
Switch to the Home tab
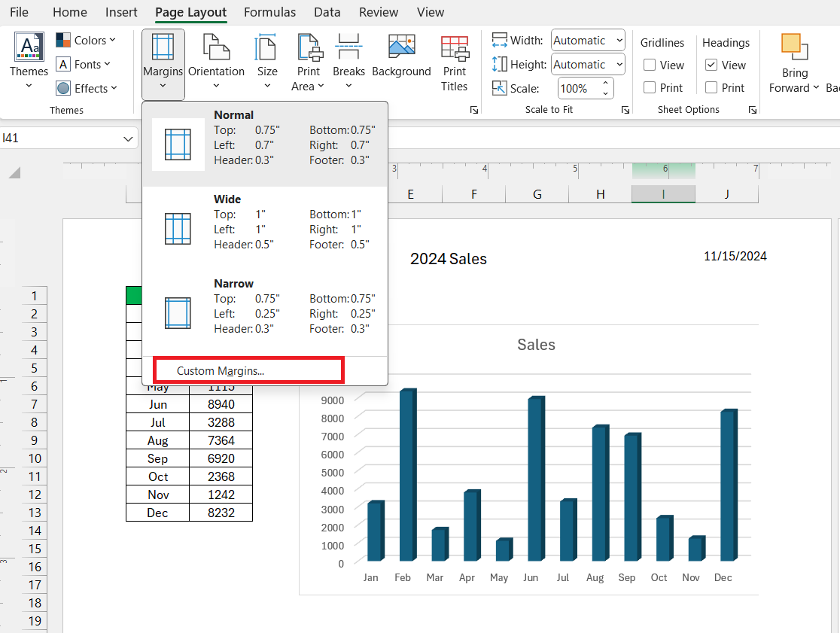[x=70, y=12]
